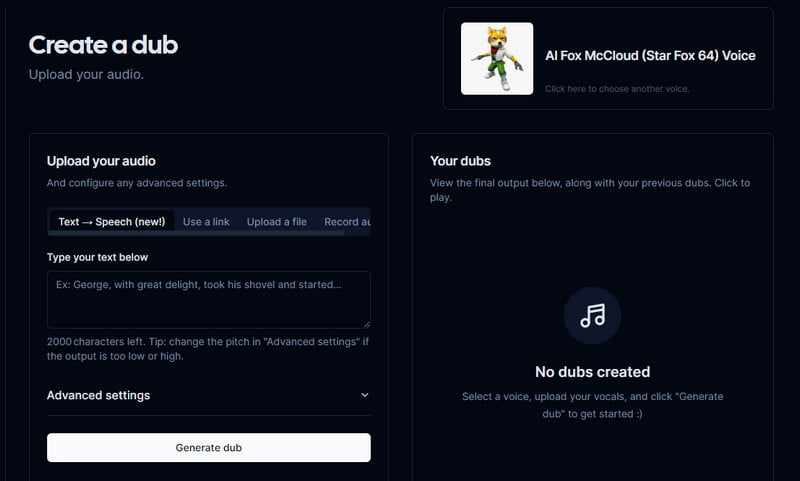The height and width of the screenshot is (481, 800).
Task: Click the horizontal scrollbar under the tabs
Action: click(x=200, y=234)
